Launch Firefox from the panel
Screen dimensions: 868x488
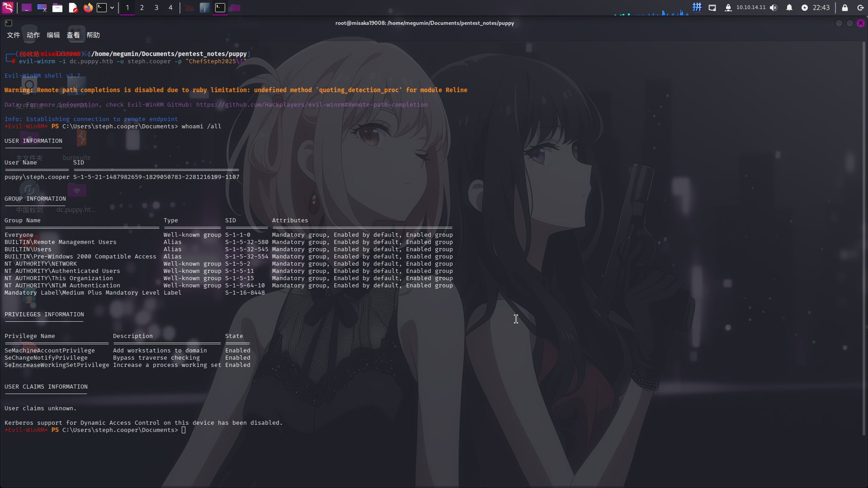tap(88, 8)
